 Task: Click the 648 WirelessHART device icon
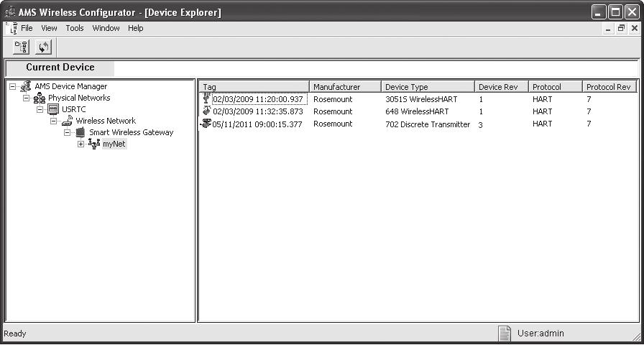[x=207, y=111]
